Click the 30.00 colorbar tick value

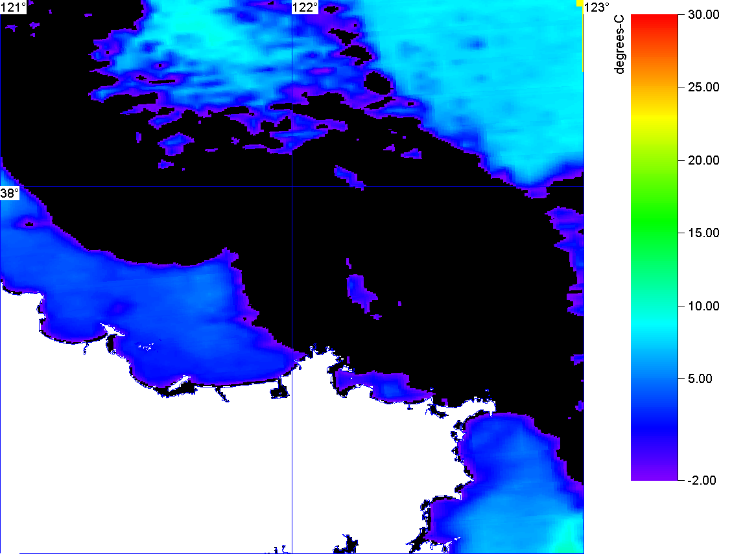coord(703,14)
